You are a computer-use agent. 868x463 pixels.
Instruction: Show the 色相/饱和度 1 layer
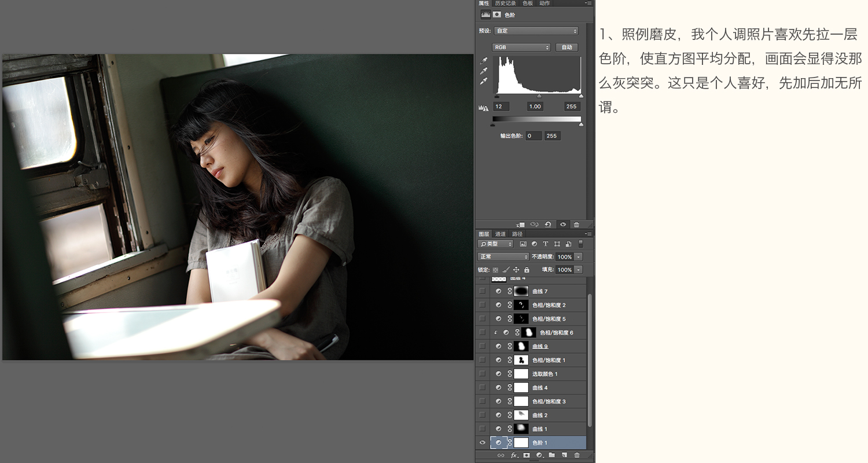coord(483,360)
